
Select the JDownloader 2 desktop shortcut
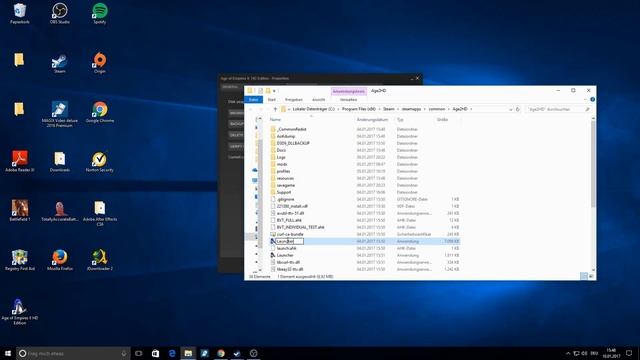click(100, 260)
